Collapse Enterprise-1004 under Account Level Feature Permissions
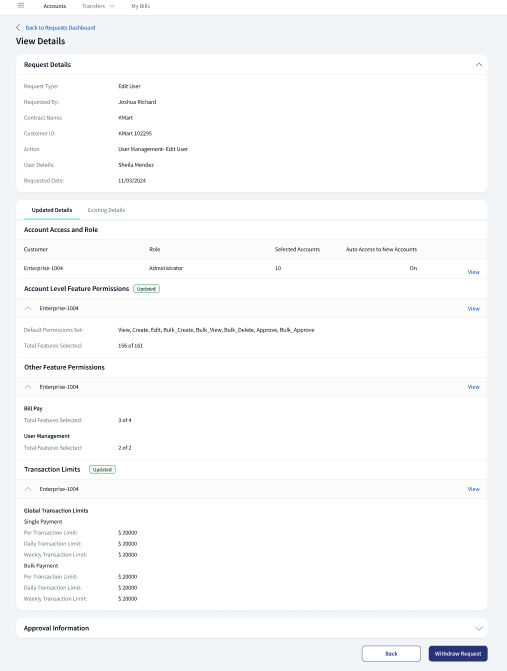 pos(28,308)
